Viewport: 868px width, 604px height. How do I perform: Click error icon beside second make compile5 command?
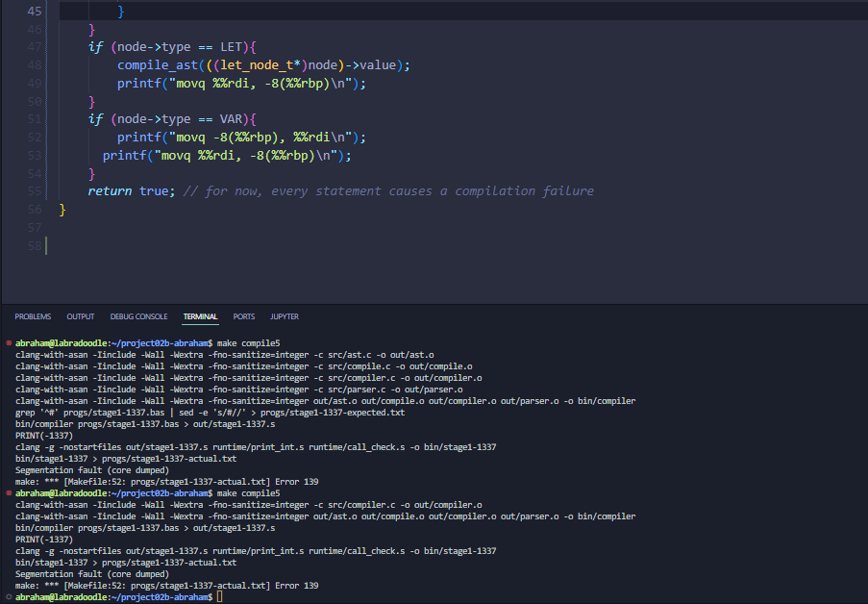[x=9, y=492]
